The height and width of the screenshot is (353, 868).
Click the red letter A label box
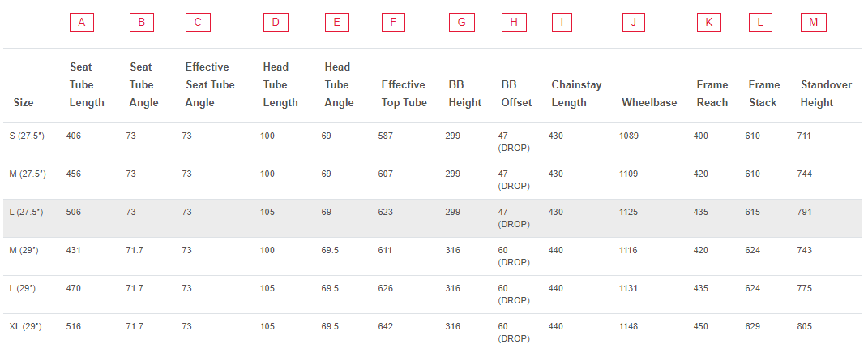82,23
